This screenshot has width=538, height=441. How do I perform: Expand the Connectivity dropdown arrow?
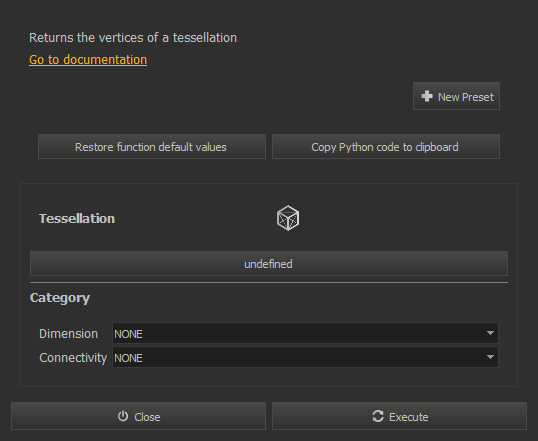pos(490,357)
